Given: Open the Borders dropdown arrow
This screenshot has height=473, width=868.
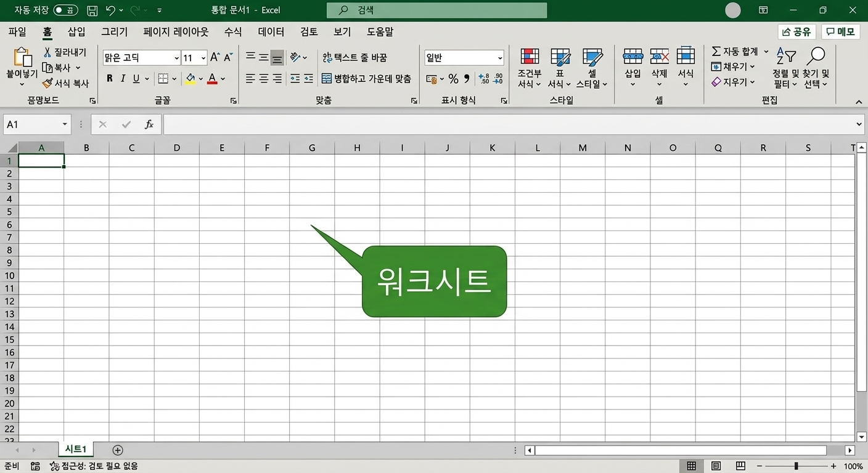Looking at the screenshot, I should (x=174, y=79).
